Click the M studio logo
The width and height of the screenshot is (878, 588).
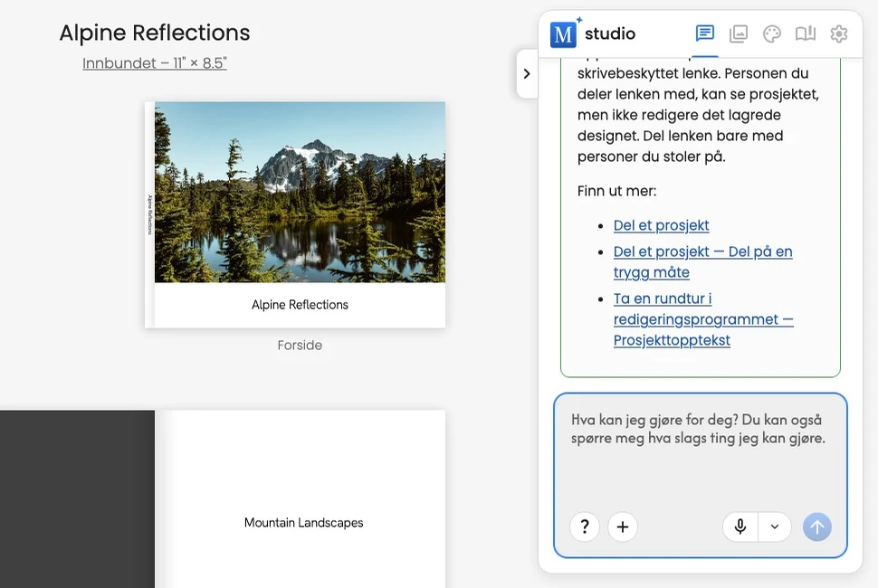coord(593,33)
